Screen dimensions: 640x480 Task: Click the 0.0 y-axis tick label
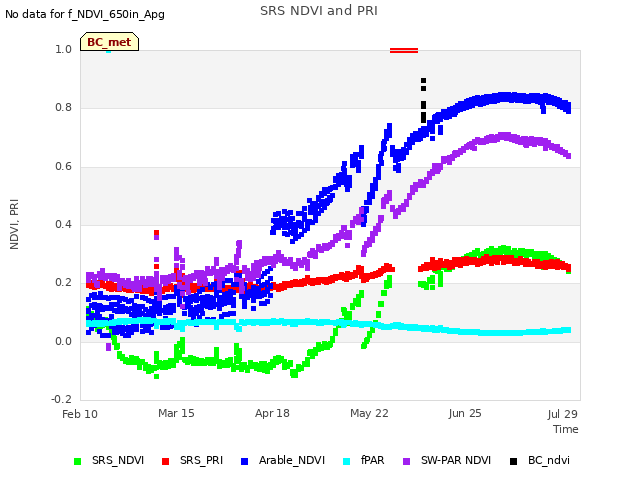coord(64,341)
